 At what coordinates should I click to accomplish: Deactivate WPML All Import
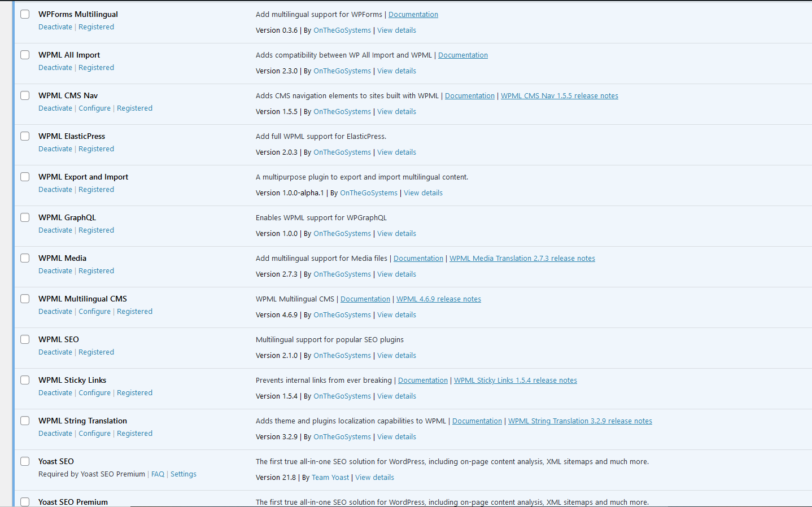(55, 68)
